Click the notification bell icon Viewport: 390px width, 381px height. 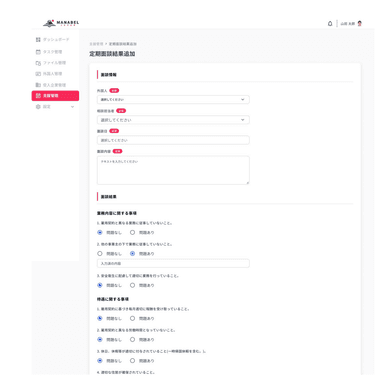click(x=330, y=24)
